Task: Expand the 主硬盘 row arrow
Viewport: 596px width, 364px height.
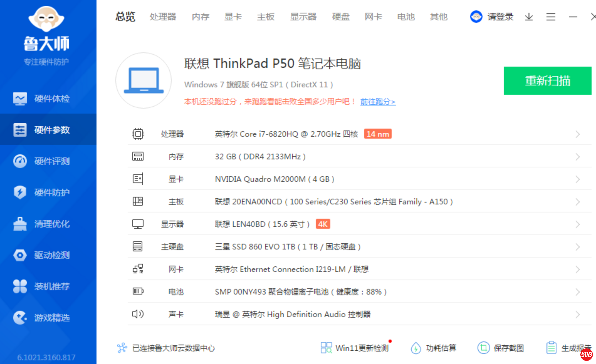Action: 578,247
